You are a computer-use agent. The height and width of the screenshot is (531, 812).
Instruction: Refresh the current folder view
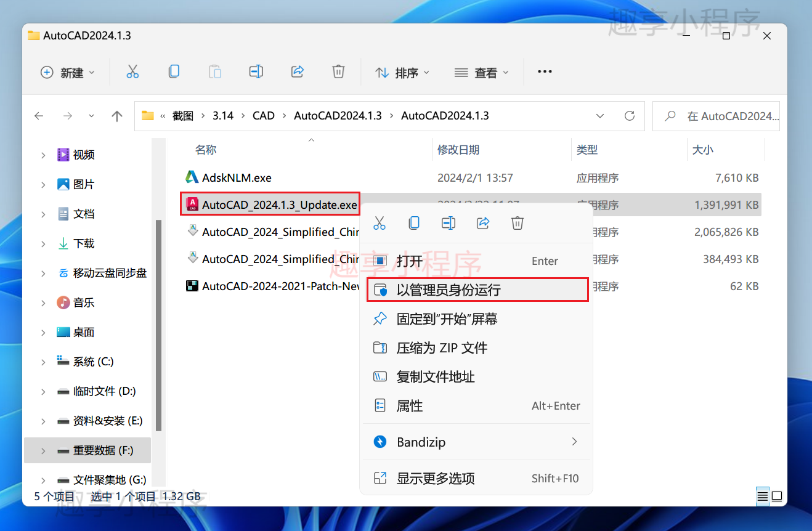[x=629, y=116]
